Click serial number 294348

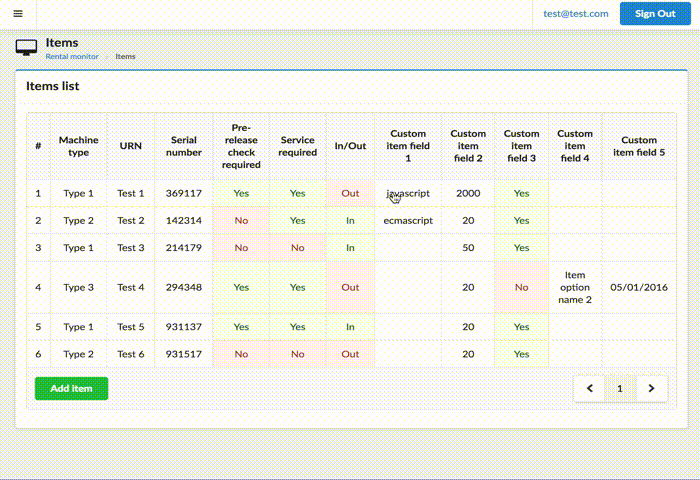tap(183, 288)
